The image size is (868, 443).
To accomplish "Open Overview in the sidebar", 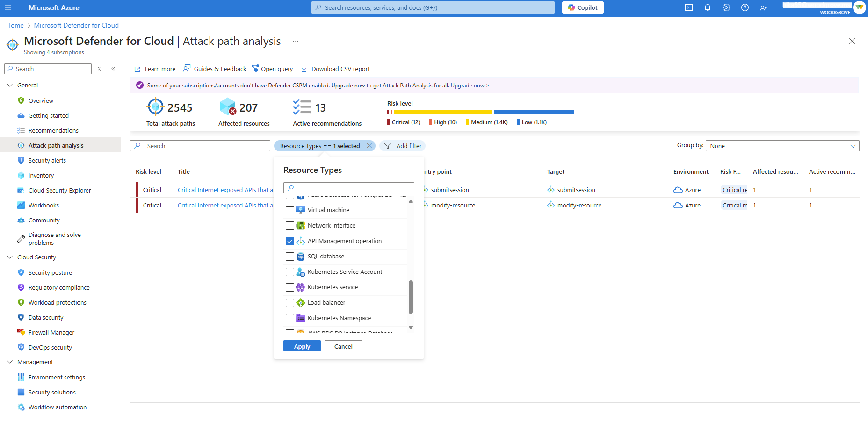I will pos(41,100).
